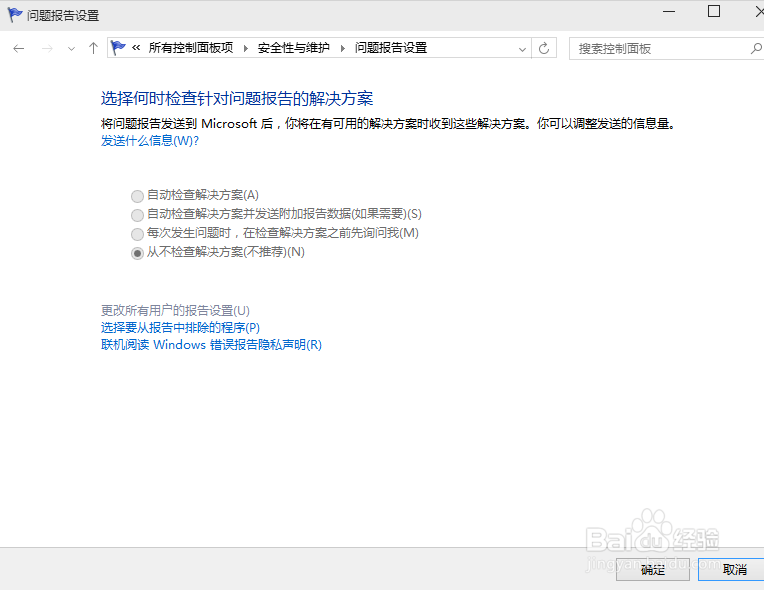Open 所有控制面板项 breadcrumb
This screenshot has width=764, height=590.
[191, 48]
